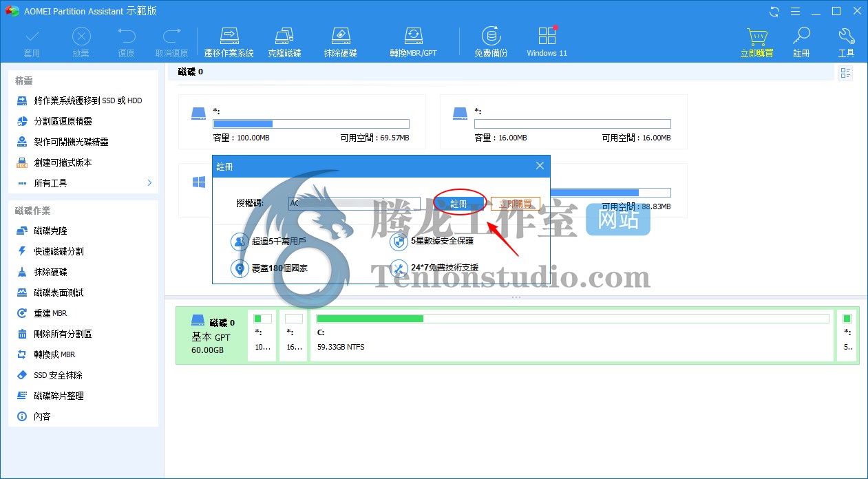868x479 pixels.
Task: Select the 16.00MB partition card
Action: (563, 122)
